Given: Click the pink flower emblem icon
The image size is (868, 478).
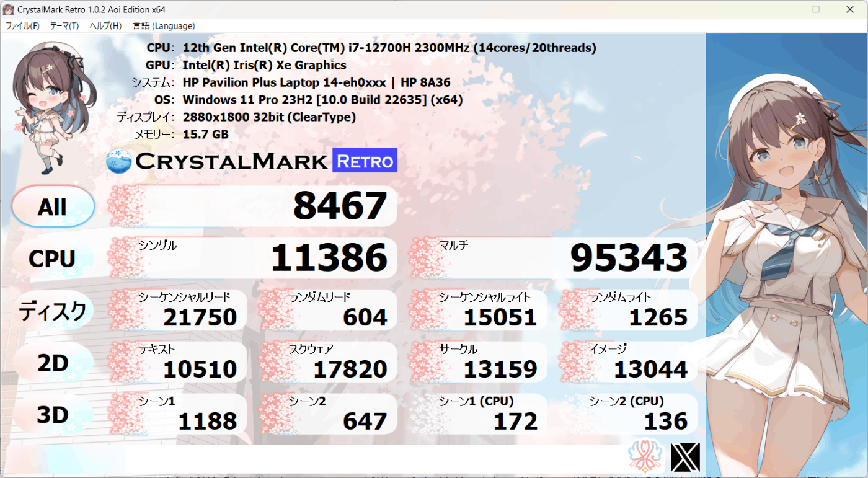Looking at the screenshot, I should (645, 458).
